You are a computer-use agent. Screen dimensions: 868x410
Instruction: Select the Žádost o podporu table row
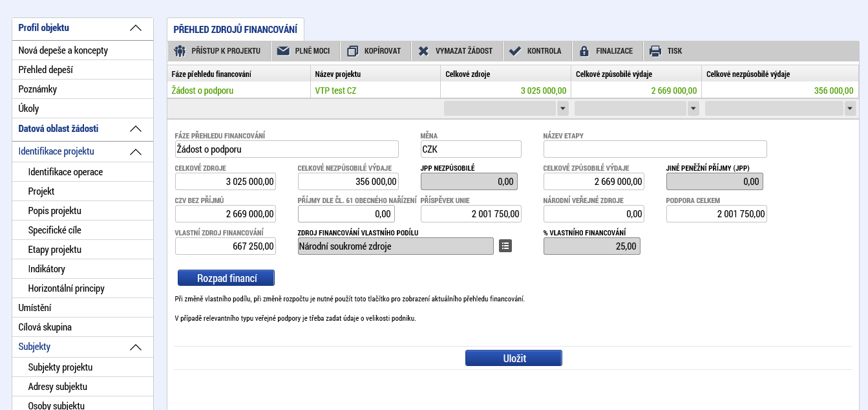pyautogui.click(x=513, y=91)
